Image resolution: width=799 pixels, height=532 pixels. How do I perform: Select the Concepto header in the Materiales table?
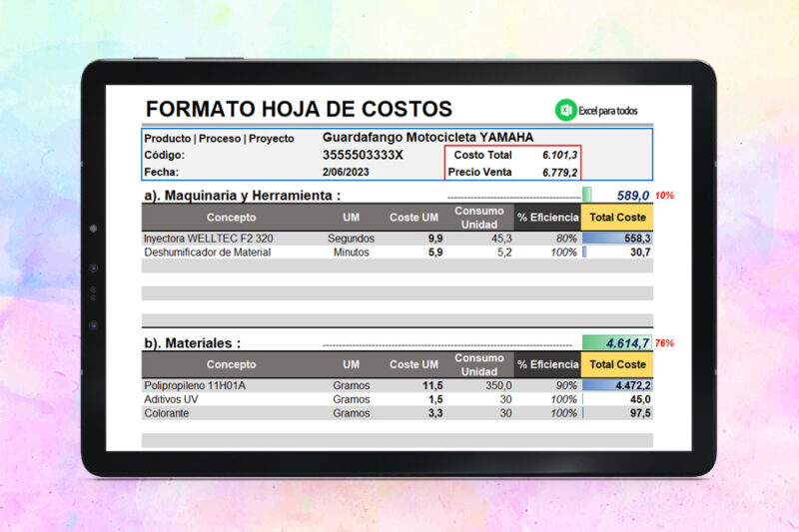click(232, 364)
